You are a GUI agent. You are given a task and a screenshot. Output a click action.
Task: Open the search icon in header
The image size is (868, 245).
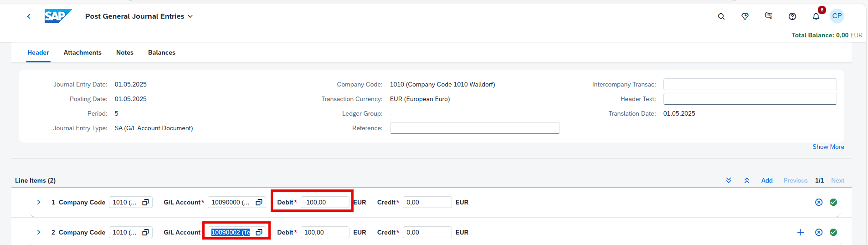[x=721, y=16]
